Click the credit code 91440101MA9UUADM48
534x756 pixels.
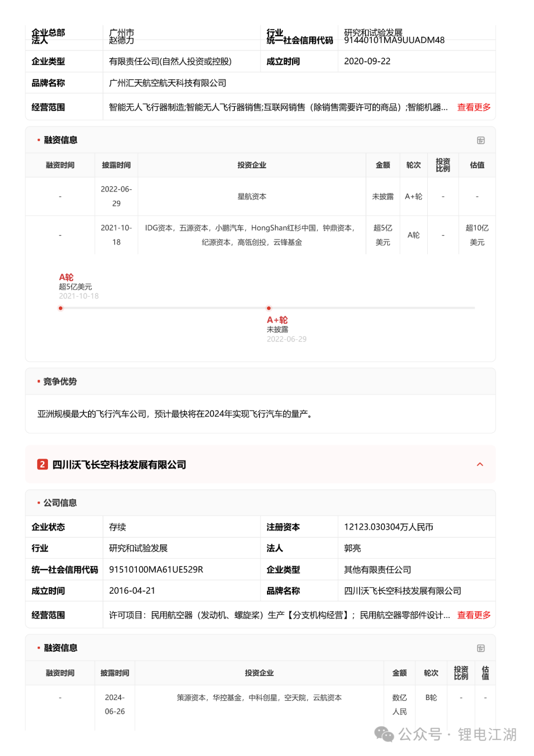pyautogui.click(x=394, y=40)
